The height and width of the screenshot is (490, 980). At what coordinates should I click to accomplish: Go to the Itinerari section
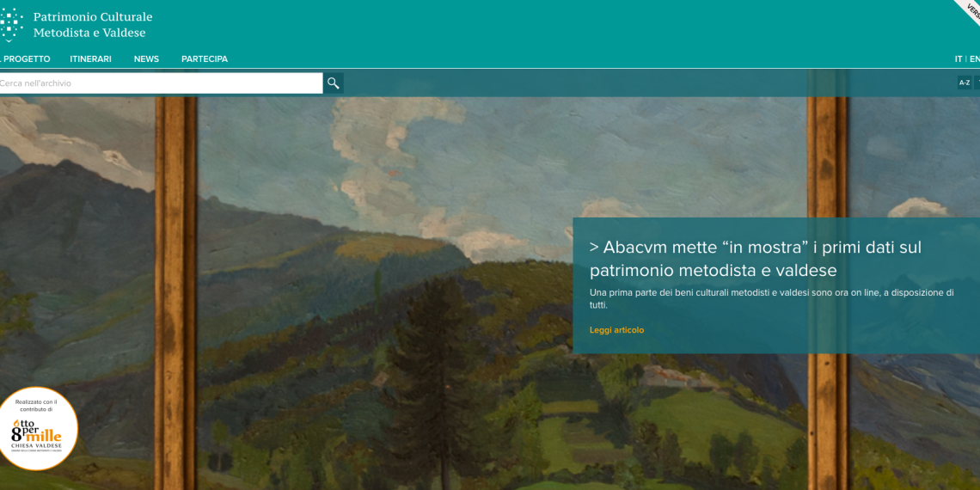(x=90, y=58)
